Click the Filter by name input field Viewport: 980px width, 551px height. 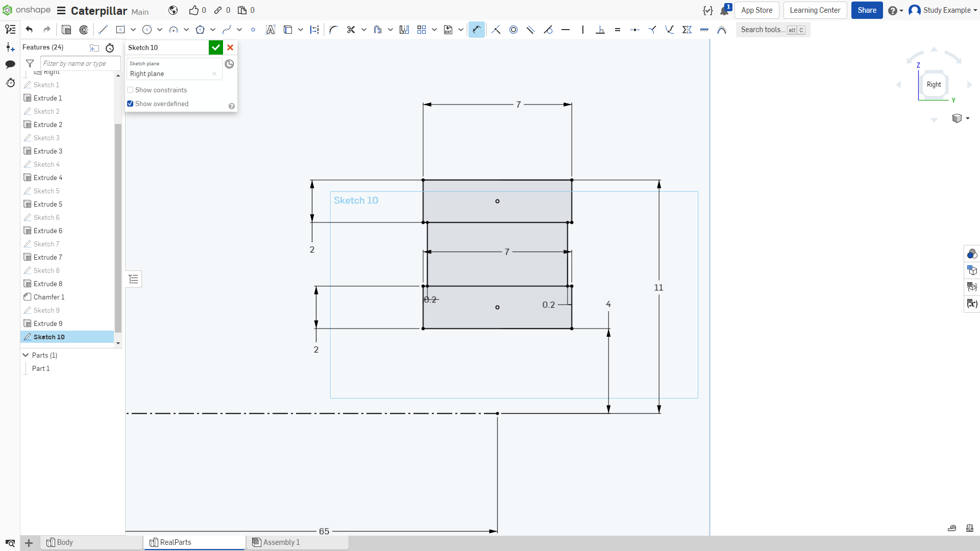[x=81, y=63]
